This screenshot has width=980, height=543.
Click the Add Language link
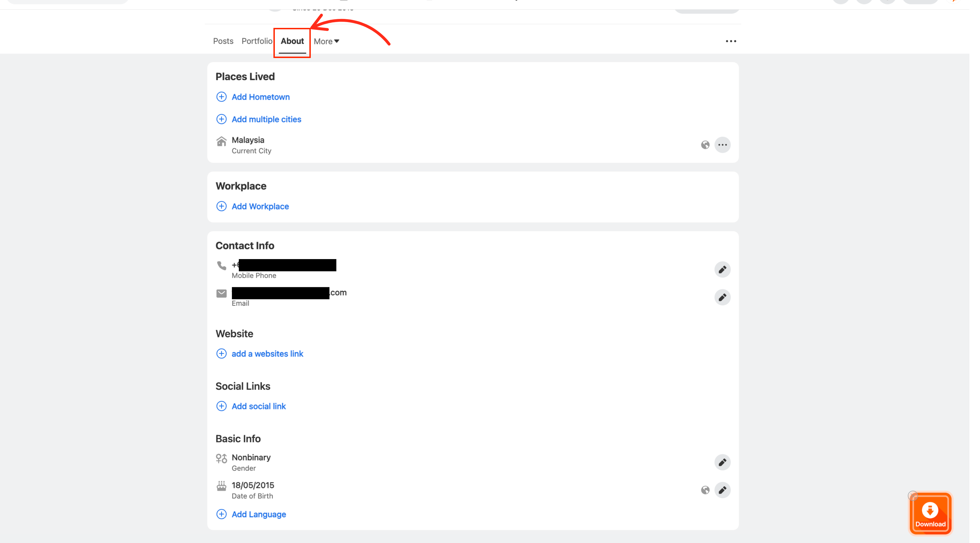point(259,515)
